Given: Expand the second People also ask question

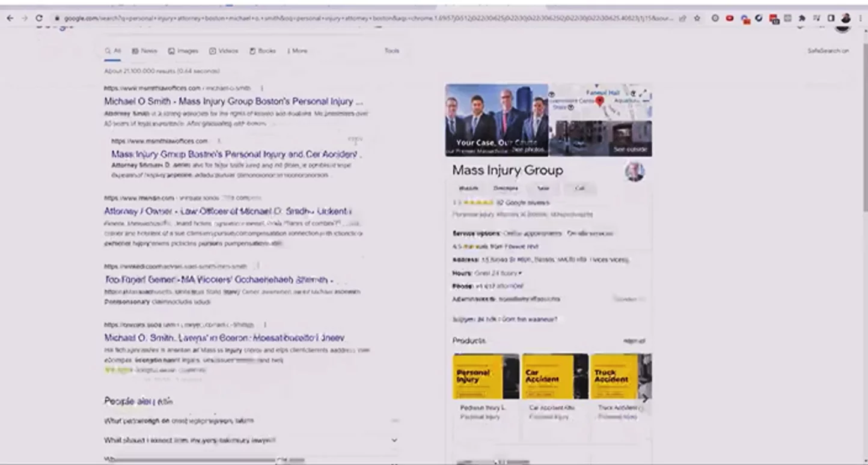Looking at the screenshot, I should pyautogui.click(x=394, y=440).
